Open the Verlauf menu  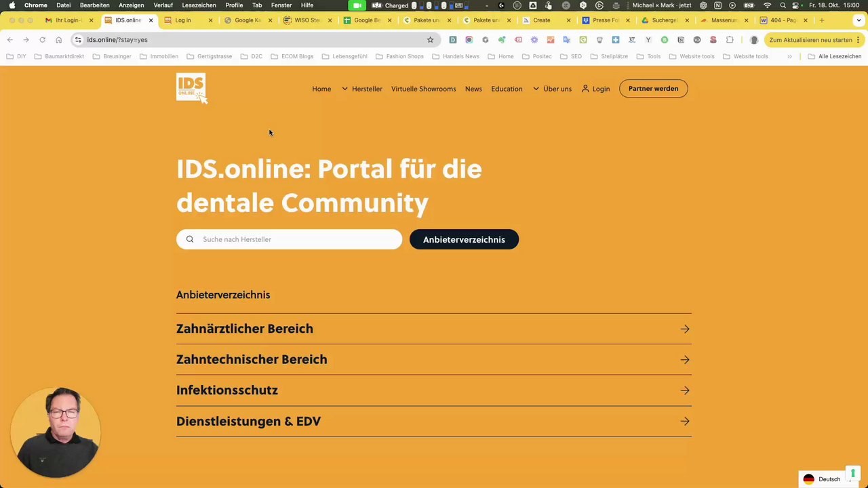coord(163,5)
